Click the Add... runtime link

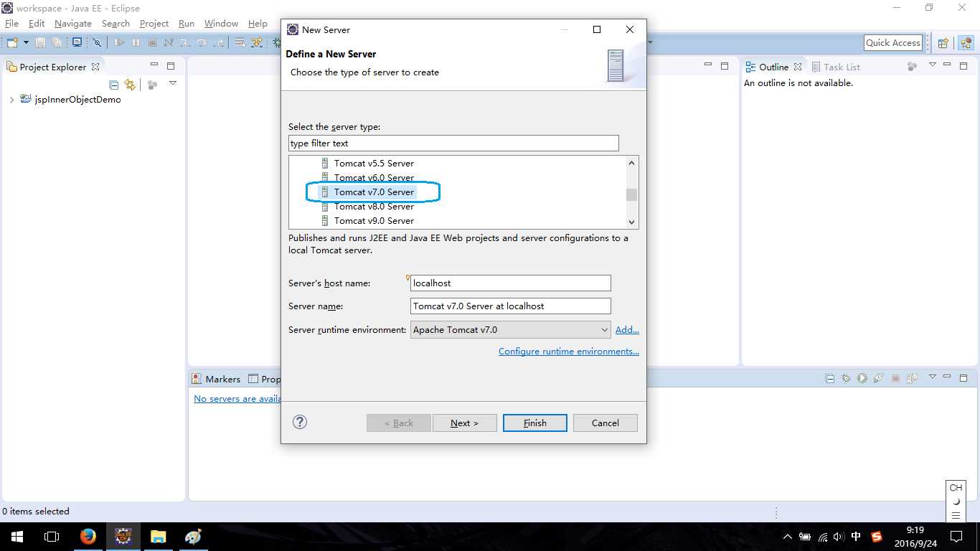(627, 330)
